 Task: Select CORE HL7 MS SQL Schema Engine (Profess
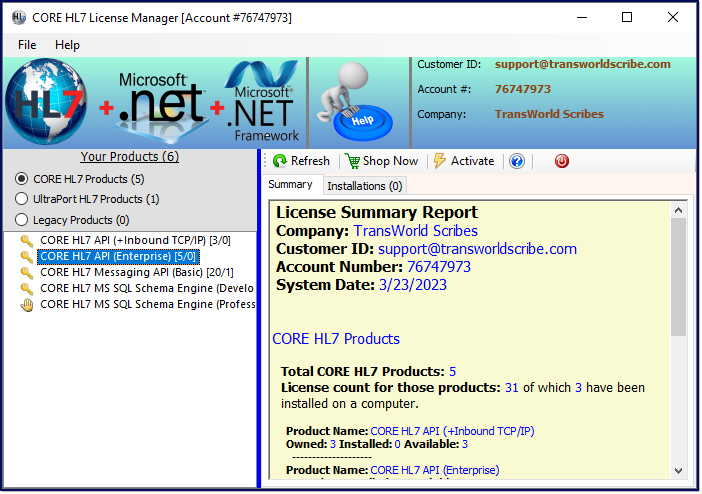[x=148, y=305]
